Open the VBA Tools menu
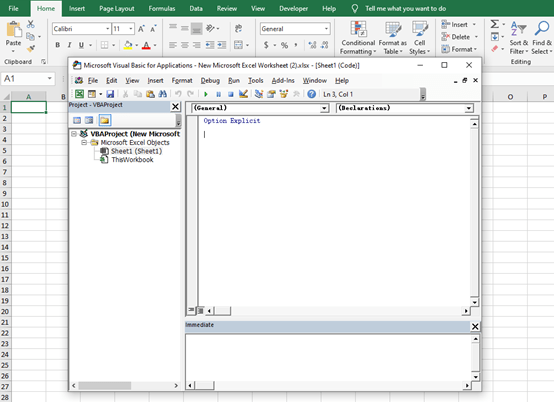Viewport: 554px width, 402px height. pyautogui.click(x=255, y=81)
